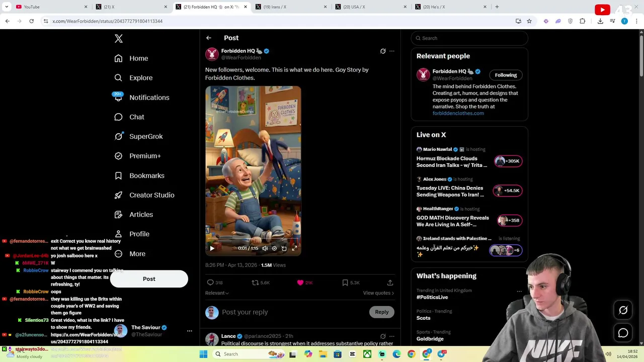Open three-dot menu on Lance reply

[x=392, y=336]
